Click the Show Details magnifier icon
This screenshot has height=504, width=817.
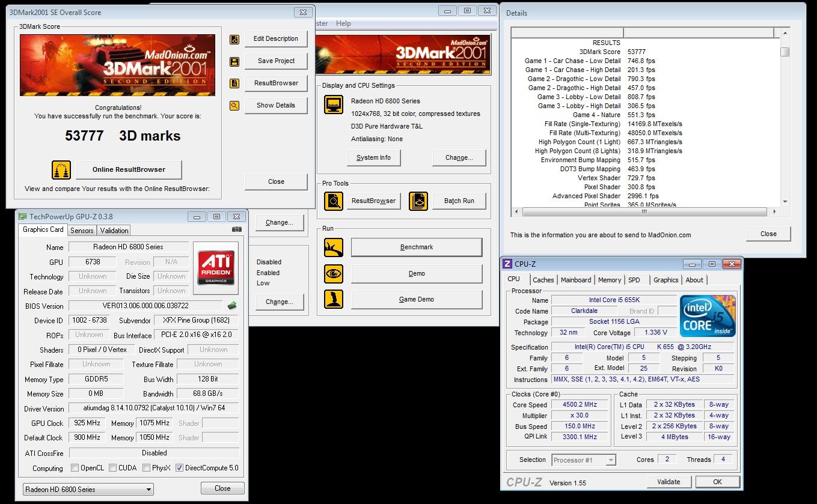pyautogui.click(x=234, y=106)
